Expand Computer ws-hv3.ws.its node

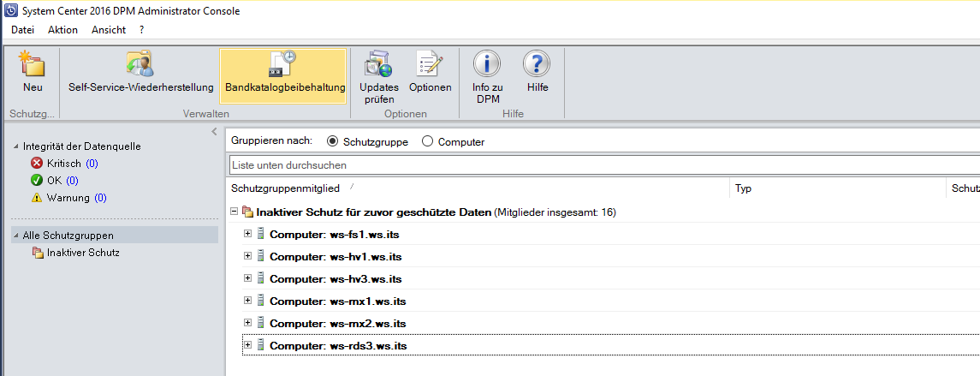pos(247,278)
